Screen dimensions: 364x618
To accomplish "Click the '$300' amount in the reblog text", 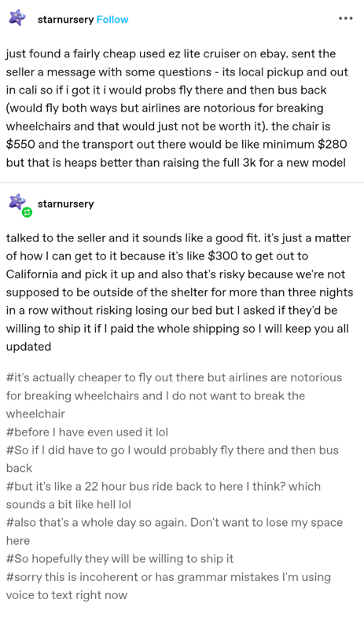I will 222,256.
